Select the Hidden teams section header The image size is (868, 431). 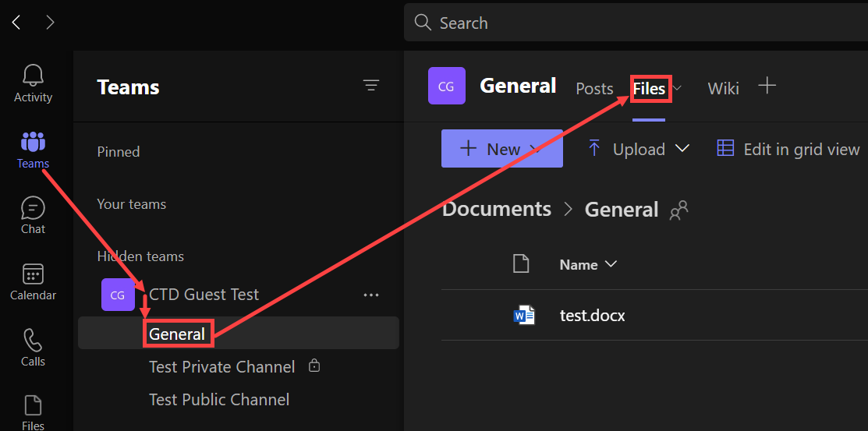(140, 256)
